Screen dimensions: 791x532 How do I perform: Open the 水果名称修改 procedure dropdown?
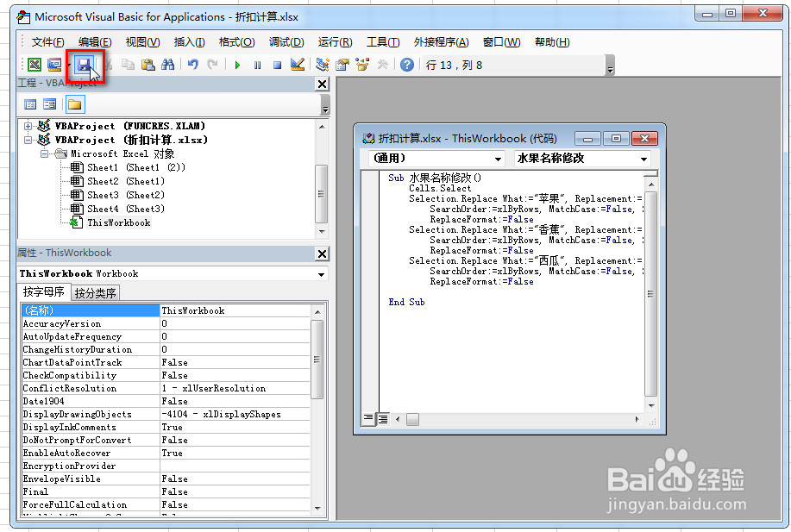tap(643, 159)
